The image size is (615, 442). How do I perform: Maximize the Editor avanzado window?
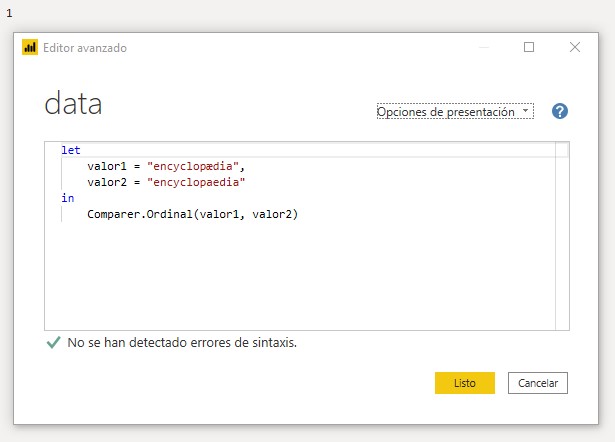click(x=529, y=47)
